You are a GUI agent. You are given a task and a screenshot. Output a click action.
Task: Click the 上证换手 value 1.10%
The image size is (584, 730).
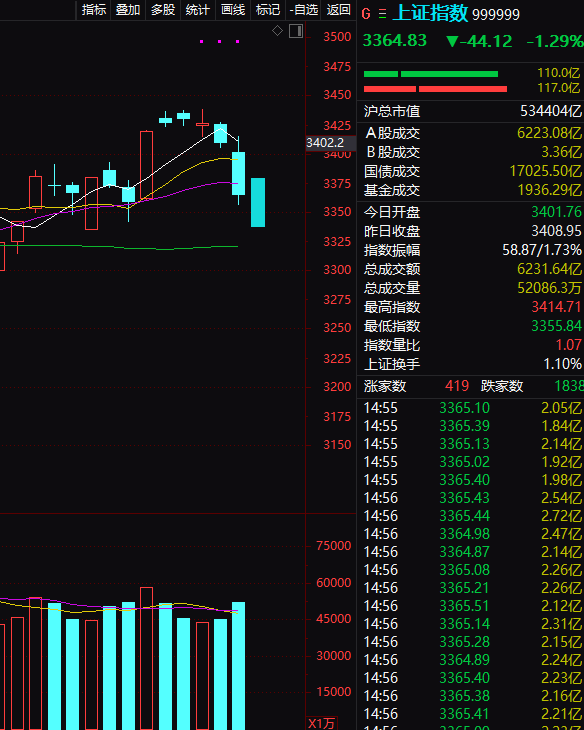[x=563, y=364]
